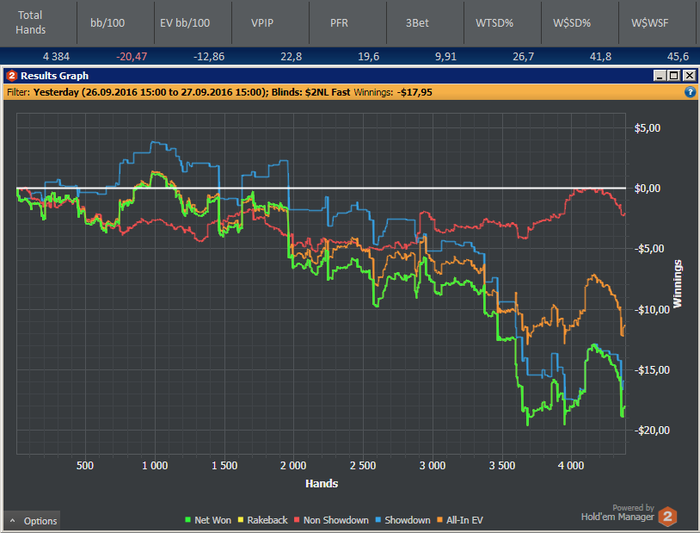Click the 4 000 x-axis tick label
Screen dimensions: 700x533
point(571,466)
